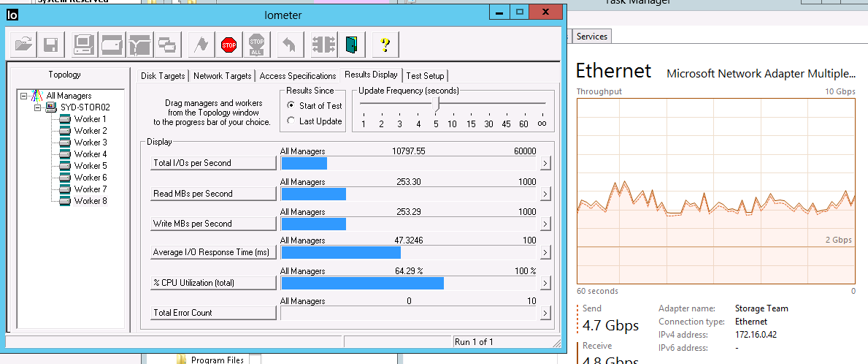Duplicate selected worker toolbar icon
Screen dimensions: 868x364
(x=168, y=45)
